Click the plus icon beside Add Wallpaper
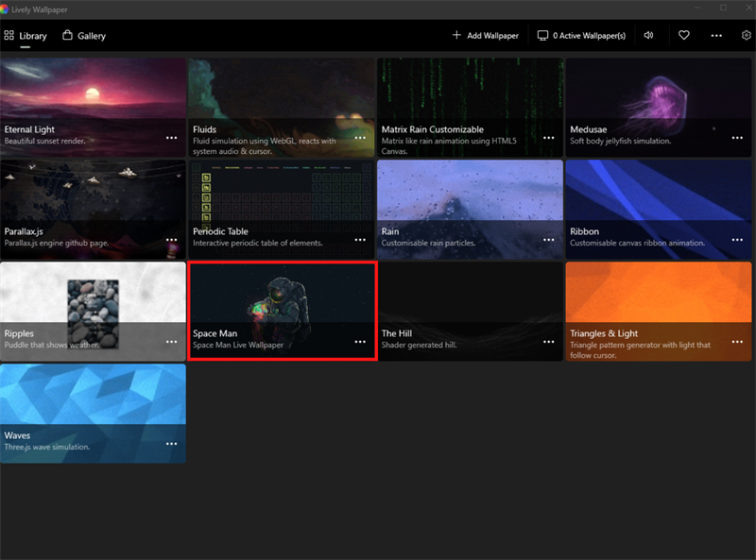Viewport: 756px width, 560px height. click(456, 35)
